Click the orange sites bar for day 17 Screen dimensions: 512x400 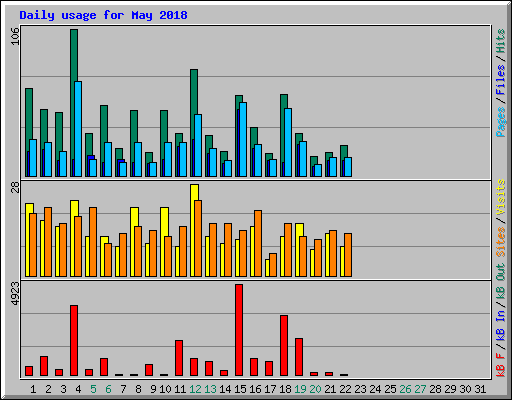[x=273, y=265]
